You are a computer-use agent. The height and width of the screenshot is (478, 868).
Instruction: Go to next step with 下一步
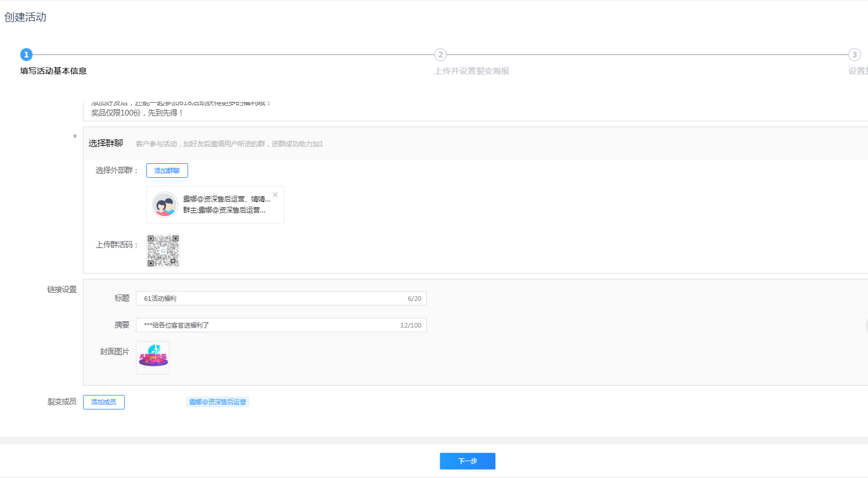point(467,461)
